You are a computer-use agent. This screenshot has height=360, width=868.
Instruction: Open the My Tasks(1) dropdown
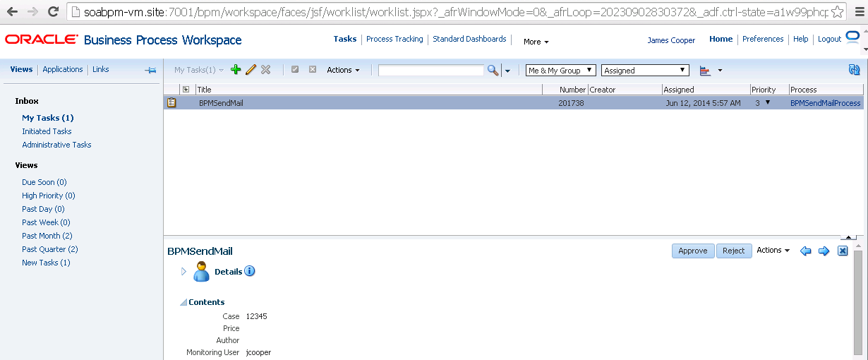pyautogui.click(x=199, y=70)
